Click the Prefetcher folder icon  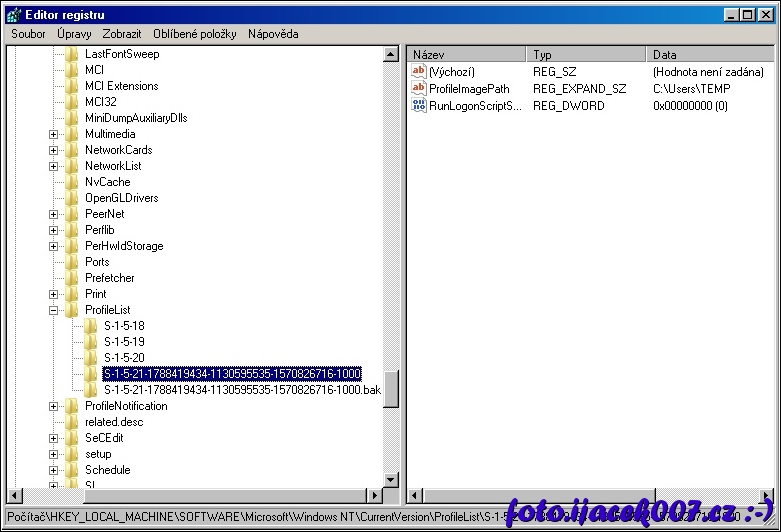tap(72, 278)
